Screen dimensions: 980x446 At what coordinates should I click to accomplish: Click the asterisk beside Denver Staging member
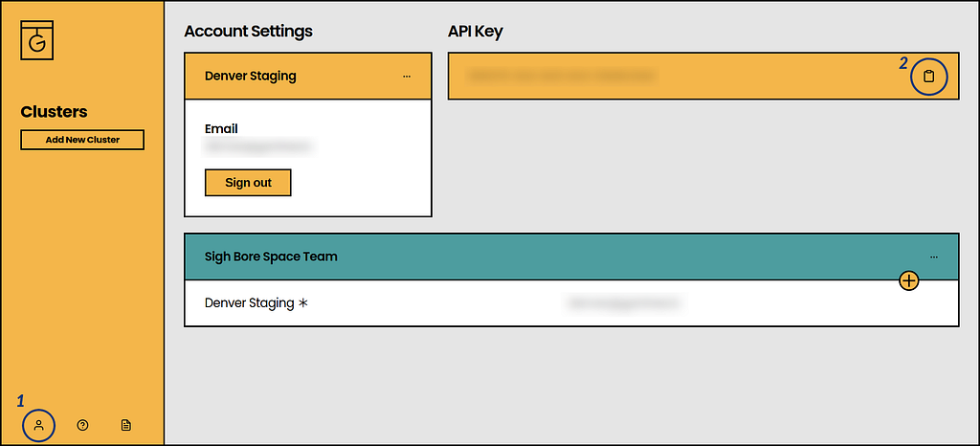pyautogui.click(x=303, y=303)
